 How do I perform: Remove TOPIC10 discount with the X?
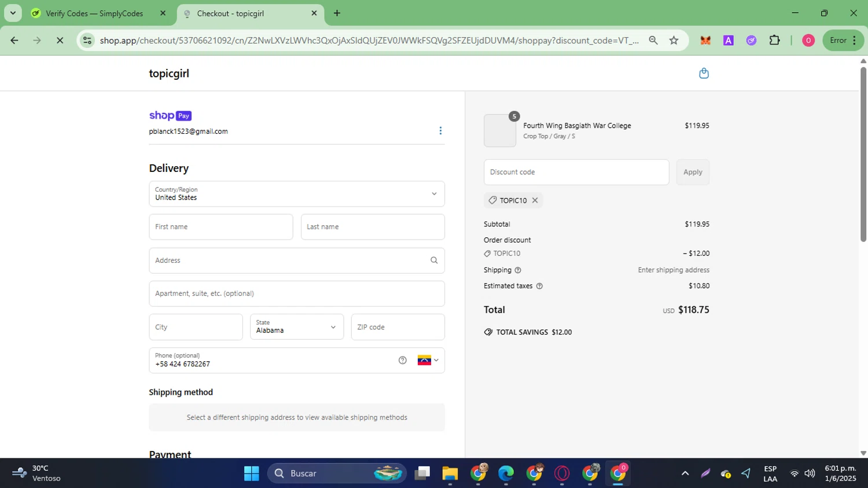click(x=535, y=200)
